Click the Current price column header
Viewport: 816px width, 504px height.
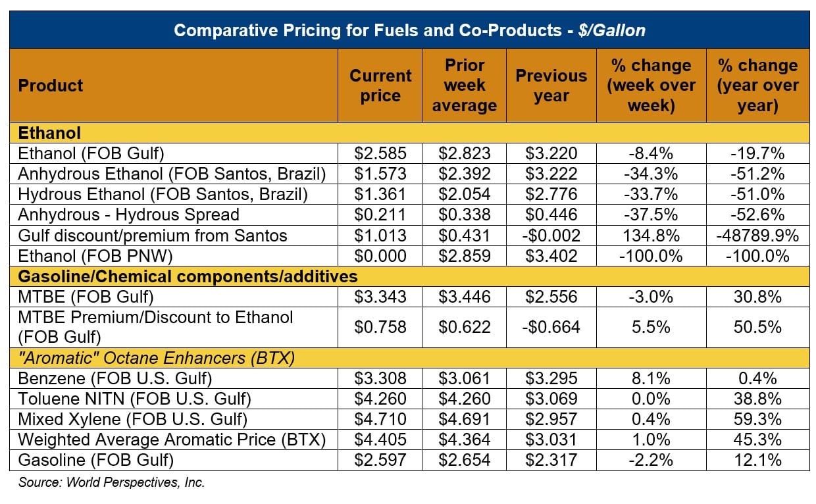380,86
